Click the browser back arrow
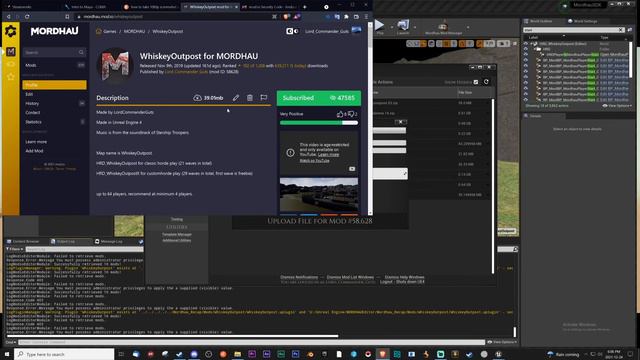 click(x=9, y=17)
